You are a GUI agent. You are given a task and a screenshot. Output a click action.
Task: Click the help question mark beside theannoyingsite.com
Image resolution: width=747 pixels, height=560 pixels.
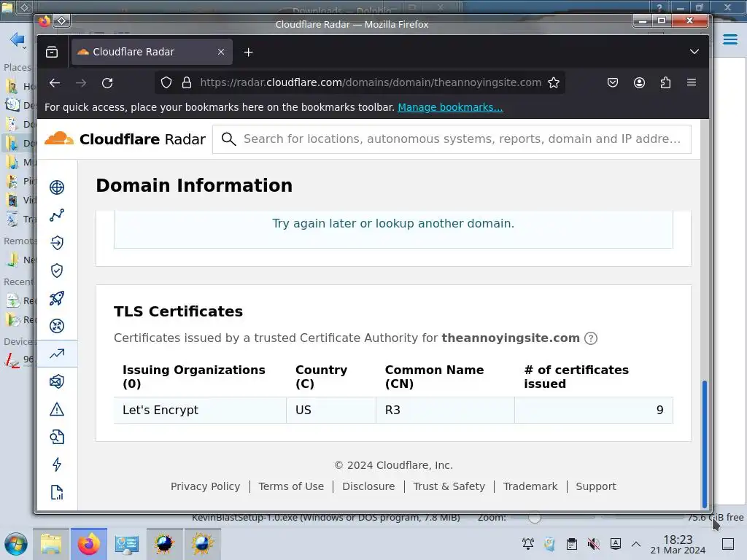(591, 338)
